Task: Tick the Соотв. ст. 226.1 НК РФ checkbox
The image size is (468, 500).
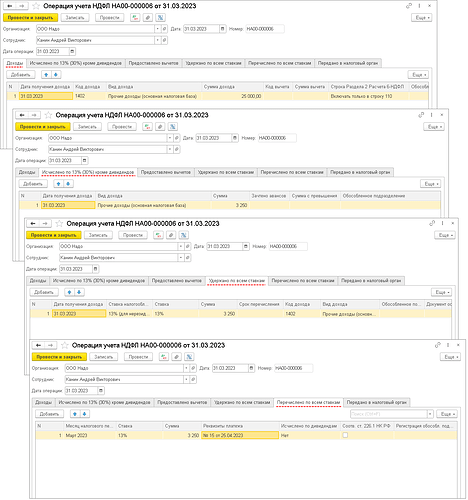Action: 345,435
